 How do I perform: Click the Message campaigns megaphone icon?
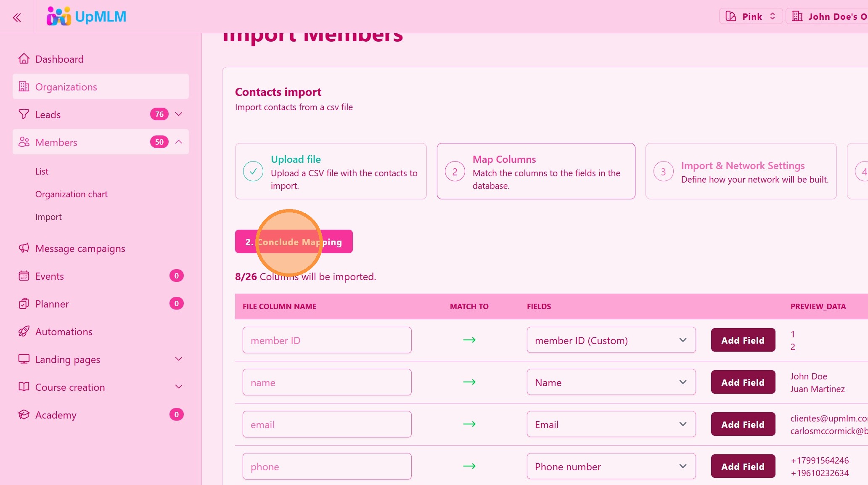click(x=24, y=248)
